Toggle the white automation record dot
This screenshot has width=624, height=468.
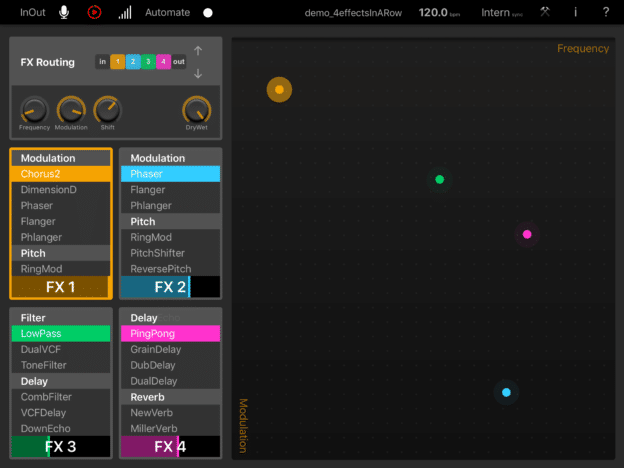coord(208,13)
